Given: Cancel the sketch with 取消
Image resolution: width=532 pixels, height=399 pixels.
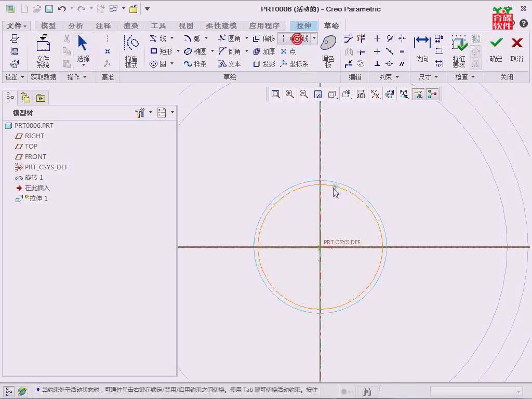Looking at the screenshot, I should [x=517, y=50].
